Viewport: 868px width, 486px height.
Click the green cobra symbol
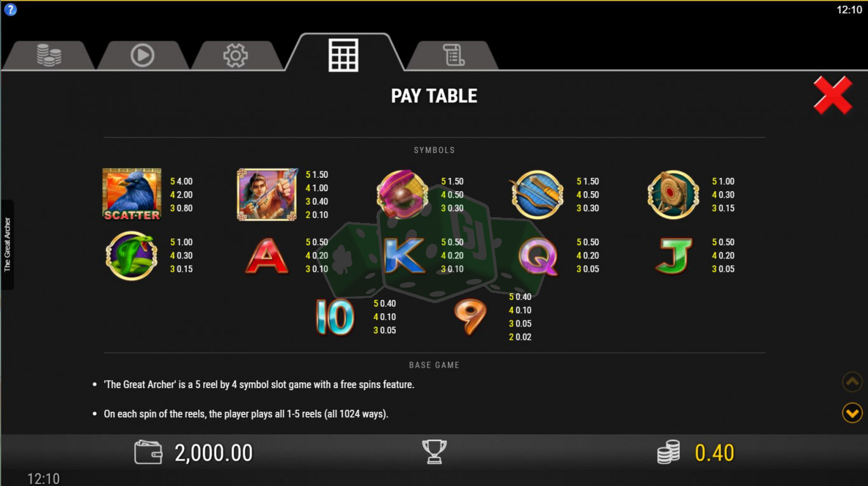(131, 255)
